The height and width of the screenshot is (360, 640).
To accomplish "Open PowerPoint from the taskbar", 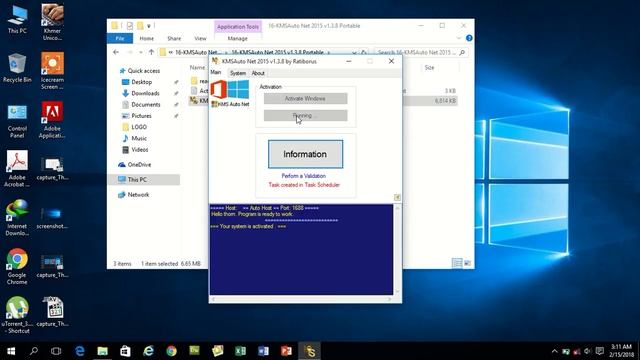I will pyautogui.click(x=286, y=351).
